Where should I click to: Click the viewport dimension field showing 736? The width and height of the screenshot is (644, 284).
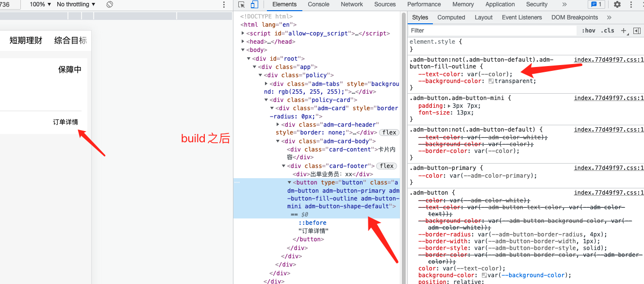(10, 4)
